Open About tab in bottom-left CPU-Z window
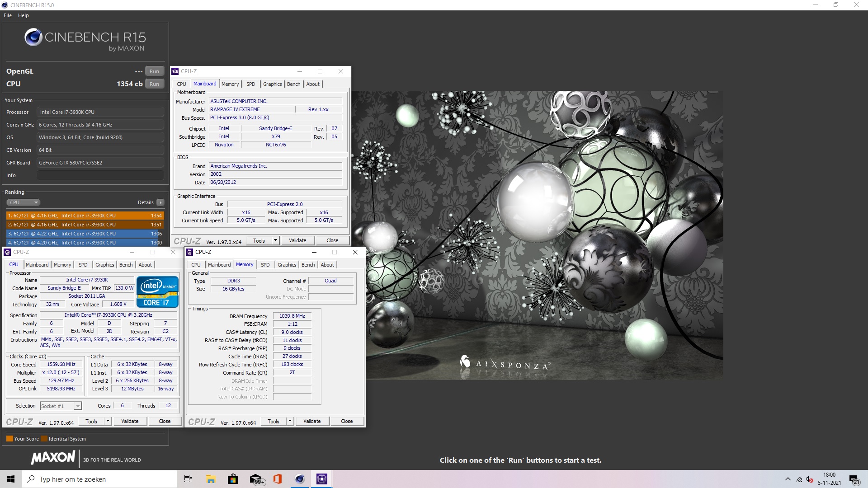Screen dimensions: 868x488 pos(145,265)
